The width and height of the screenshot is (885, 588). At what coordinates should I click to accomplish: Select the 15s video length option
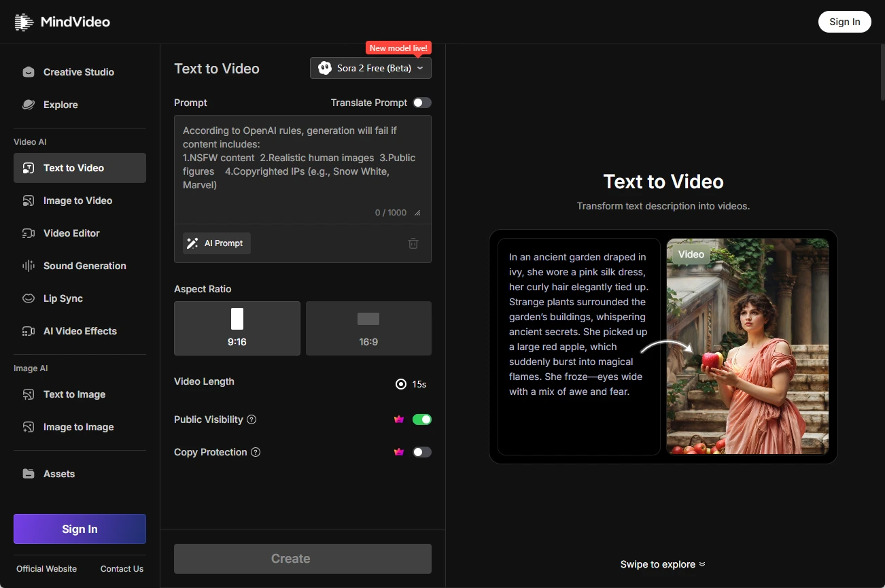click(401, 384)
